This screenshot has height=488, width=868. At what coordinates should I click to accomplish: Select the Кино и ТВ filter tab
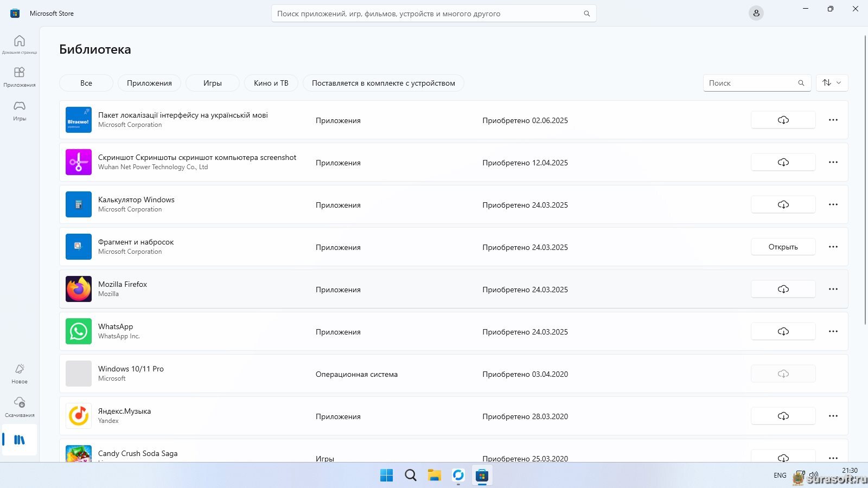tap(271, 83)
